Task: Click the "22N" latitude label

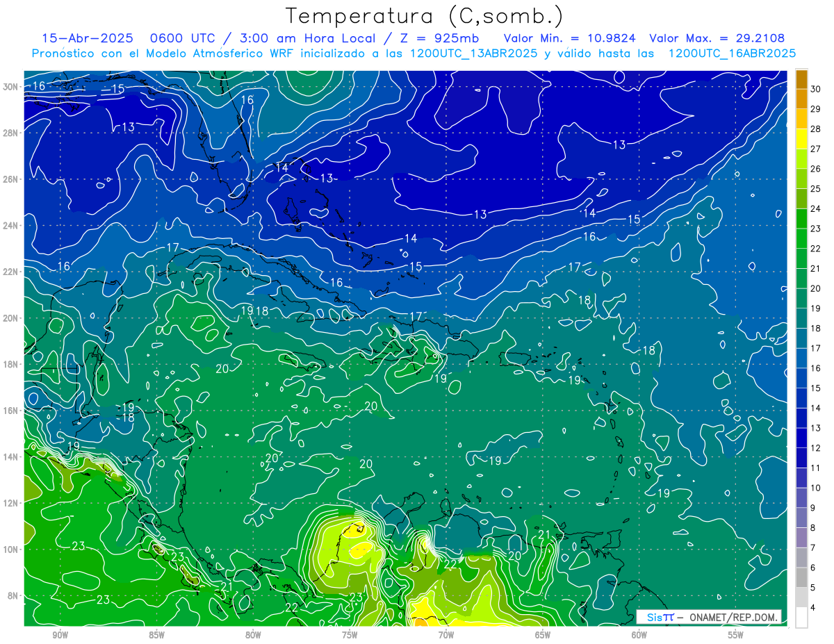Action: tap(10, 272)
